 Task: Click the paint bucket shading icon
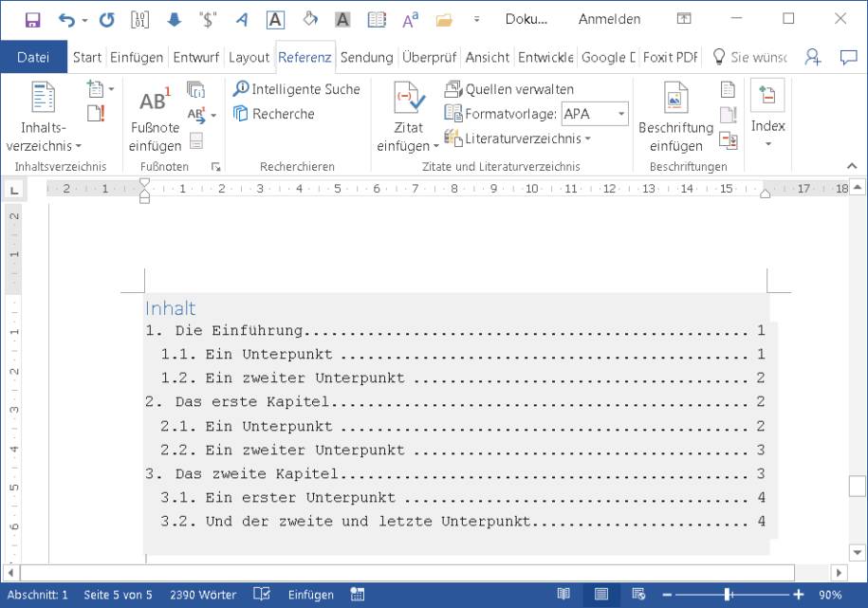click(x=310, y=20)
